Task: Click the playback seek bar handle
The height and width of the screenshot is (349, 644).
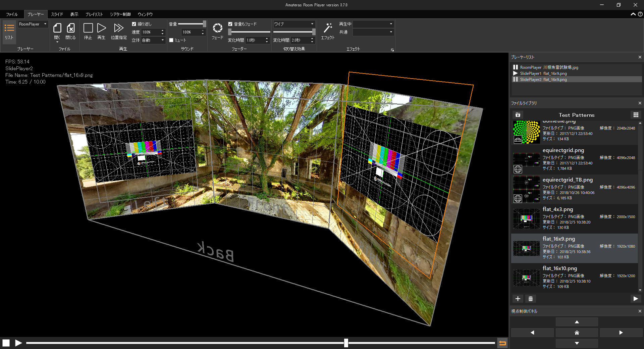Action: pos(346,343)
